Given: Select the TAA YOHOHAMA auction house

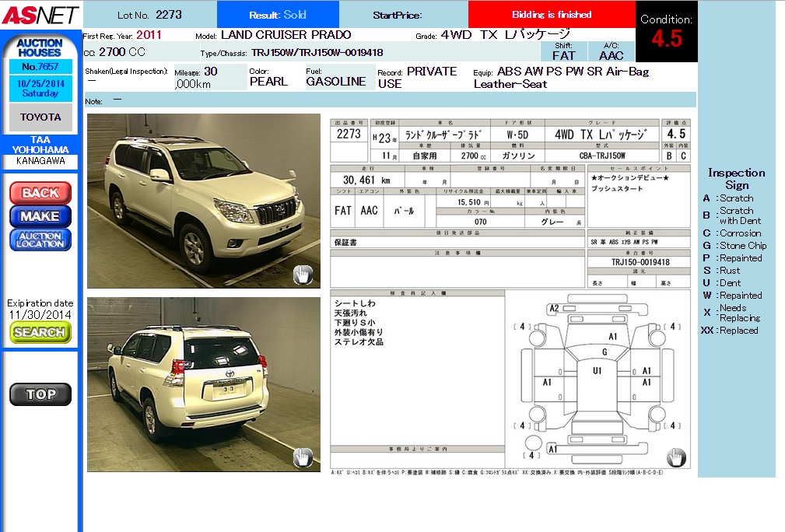Looking at the screenshot, I should pyautogui.click(x=40, y=145).
